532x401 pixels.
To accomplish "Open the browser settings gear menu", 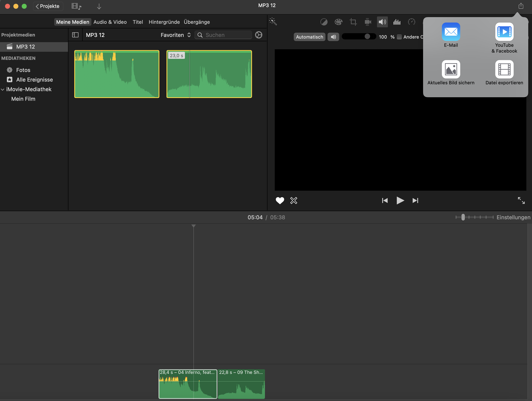I will (258, 35).
